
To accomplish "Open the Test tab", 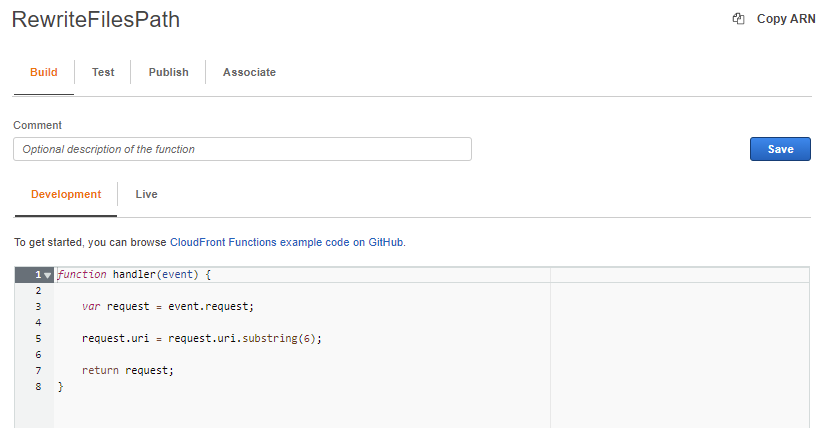I will tap(103, 72).
